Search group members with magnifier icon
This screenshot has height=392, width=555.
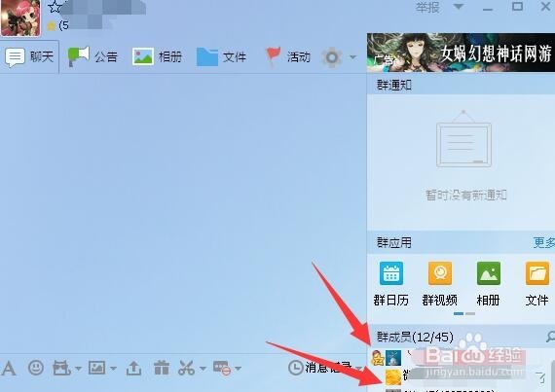[551, 337]
